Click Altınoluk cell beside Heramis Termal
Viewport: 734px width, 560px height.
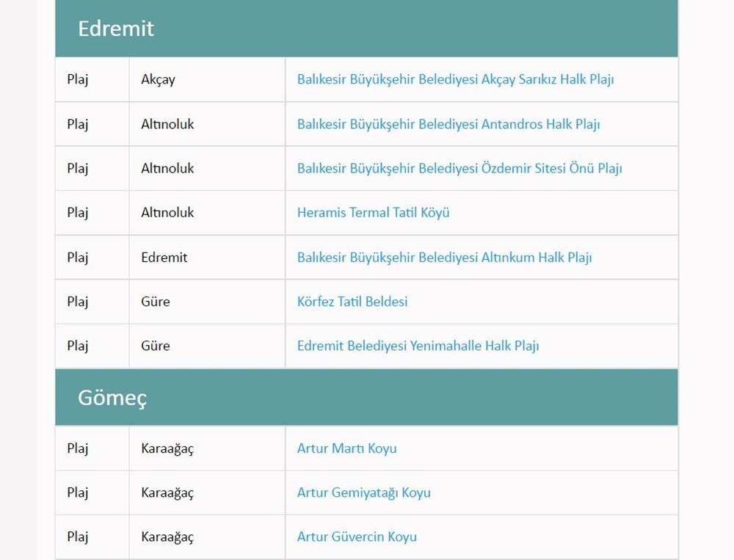[x=167, y=213]
